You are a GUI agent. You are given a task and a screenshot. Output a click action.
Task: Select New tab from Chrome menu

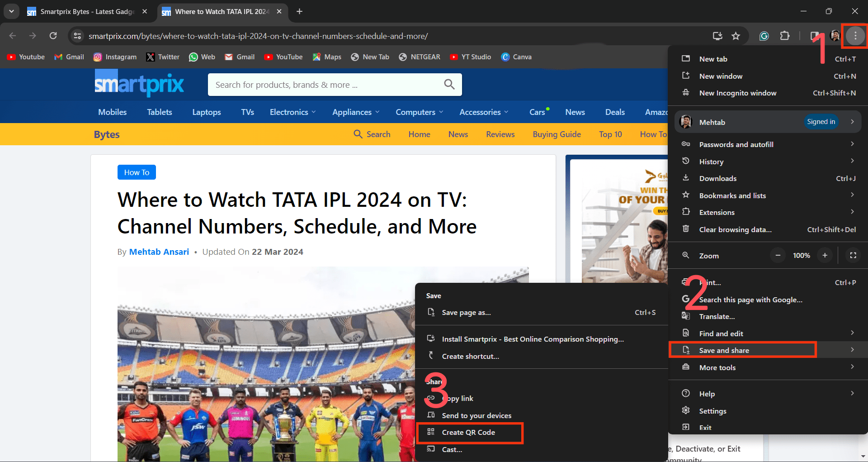tap(769, 59)
